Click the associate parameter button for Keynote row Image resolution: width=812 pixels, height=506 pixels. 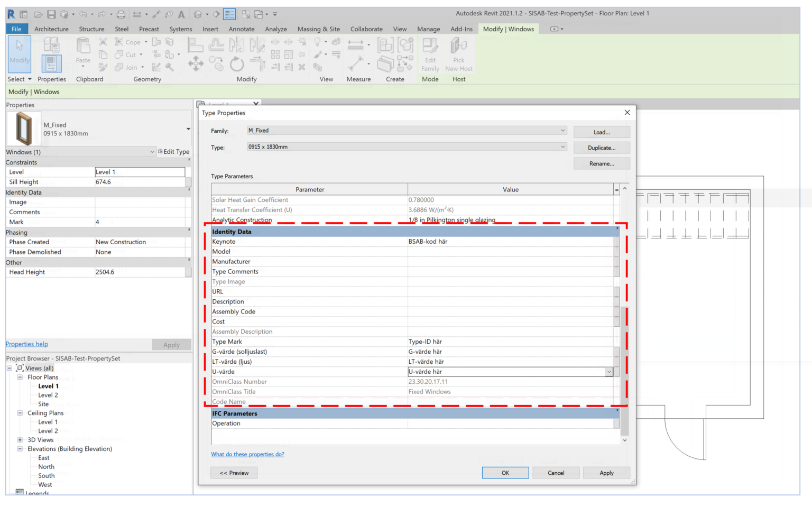[x=616, y=242]
